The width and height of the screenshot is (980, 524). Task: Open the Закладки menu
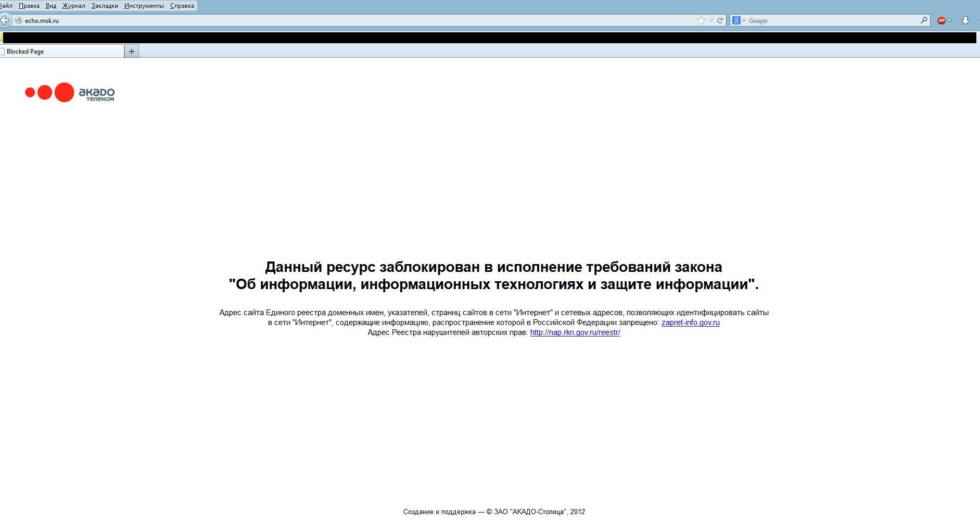[x=105, y=6]
